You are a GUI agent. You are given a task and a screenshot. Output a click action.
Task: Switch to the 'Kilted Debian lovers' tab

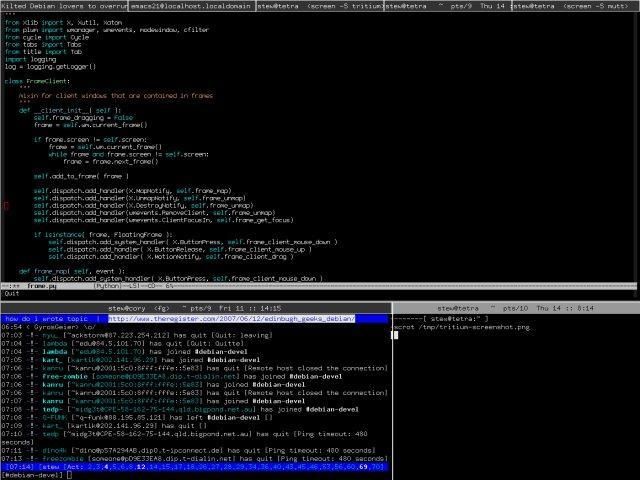coord(64,6)
